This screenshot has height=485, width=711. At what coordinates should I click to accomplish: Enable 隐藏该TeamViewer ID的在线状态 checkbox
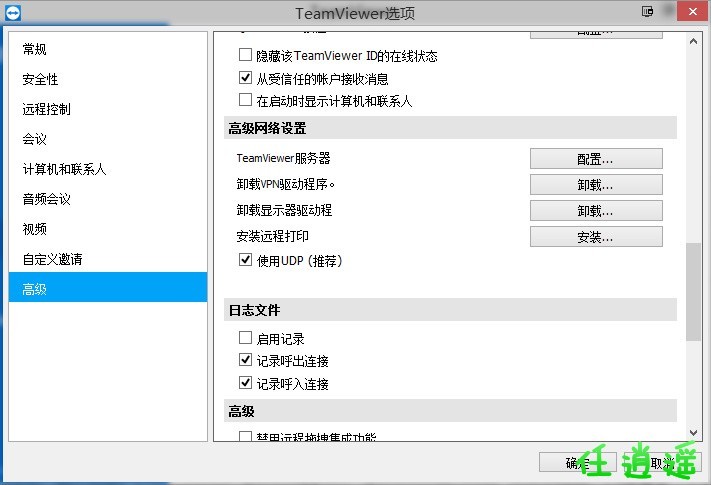tap(245, 55)
